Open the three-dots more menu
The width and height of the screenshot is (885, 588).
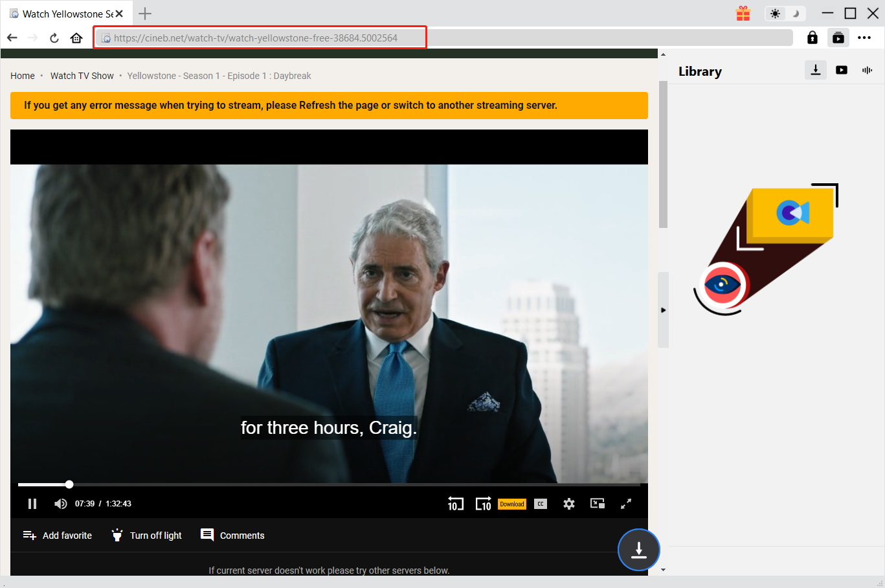pyautogui.click(x=864, y=38)
